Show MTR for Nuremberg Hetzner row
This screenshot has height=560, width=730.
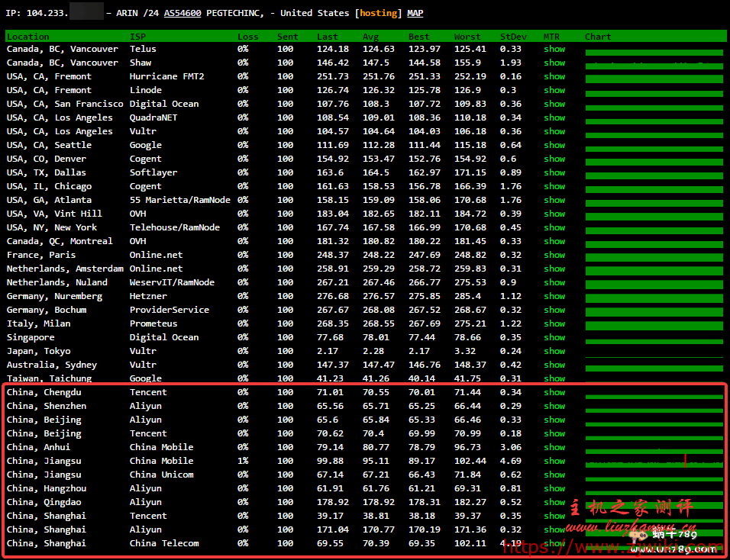point(554,296)
